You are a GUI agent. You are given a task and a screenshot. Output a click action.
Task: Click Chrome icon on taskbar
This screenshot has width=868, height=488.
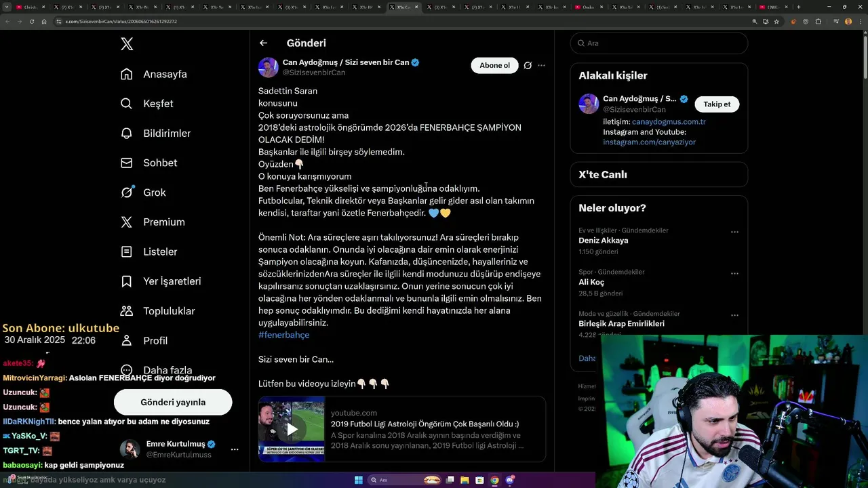495,480
